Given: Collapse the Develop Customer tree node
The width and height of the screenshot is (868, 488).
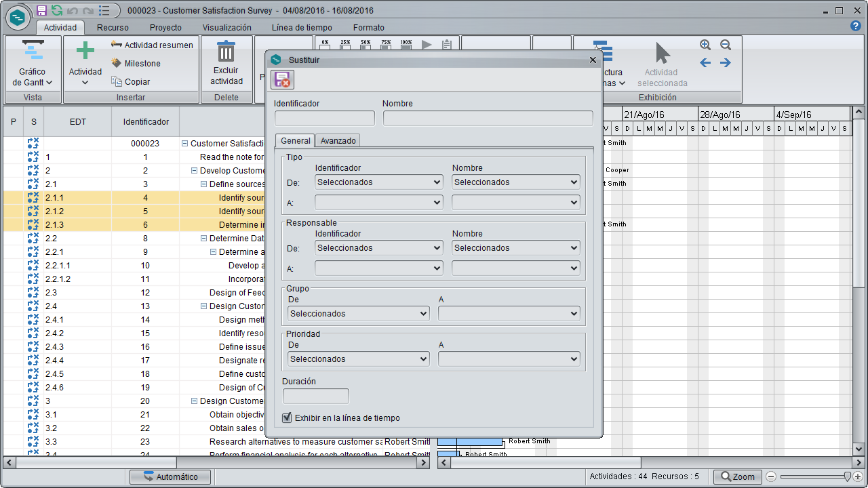Looking at the screenshot, I should coord(194,171).
